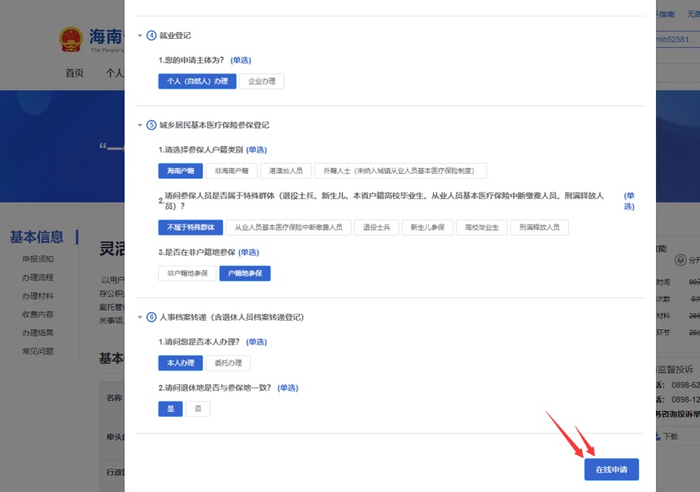
Task: Open 常见问题 in background sidebar
Action: click(x=38, y=351)
